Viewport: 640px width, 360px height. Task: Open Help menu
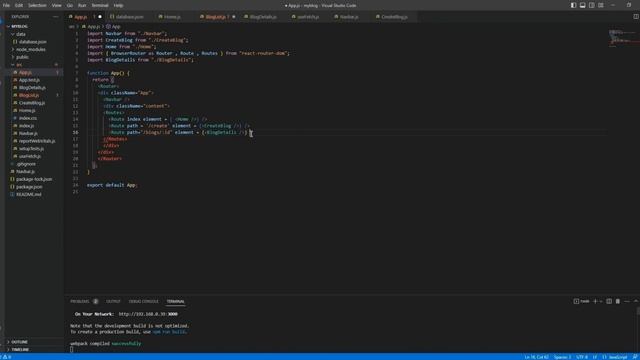[x=118, y=5]
